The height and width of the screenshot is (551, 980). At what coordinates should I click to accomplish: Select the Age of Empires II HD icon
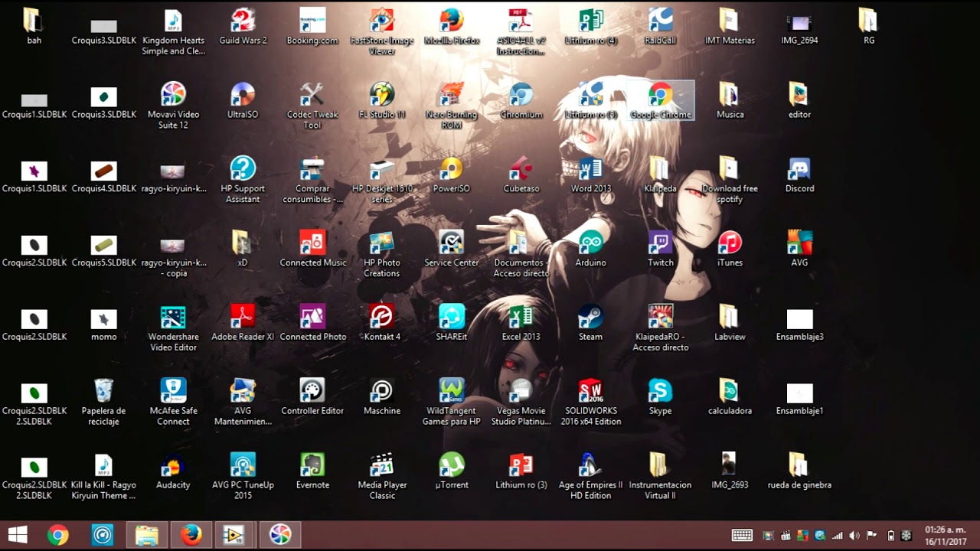tap(591, 477)
